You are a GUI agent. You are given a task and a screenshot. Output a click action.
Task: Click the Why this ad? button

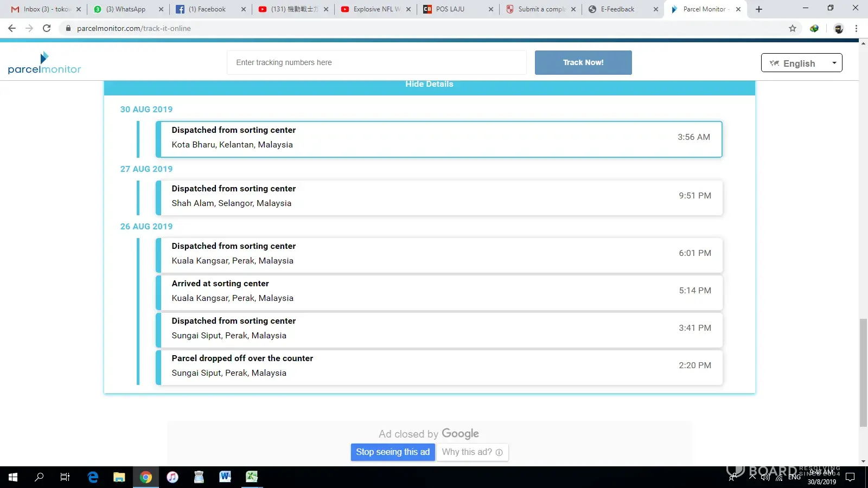pyautogui.click(x=472, y=452)
